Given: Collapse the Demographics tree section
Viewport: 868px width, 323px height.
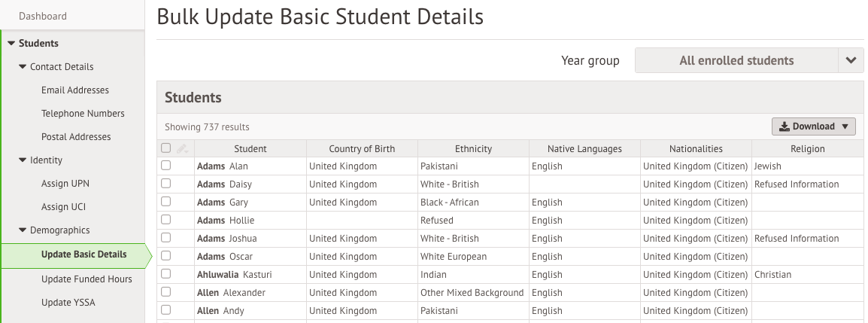Looking at the screenshot, I should pos(23,230).
